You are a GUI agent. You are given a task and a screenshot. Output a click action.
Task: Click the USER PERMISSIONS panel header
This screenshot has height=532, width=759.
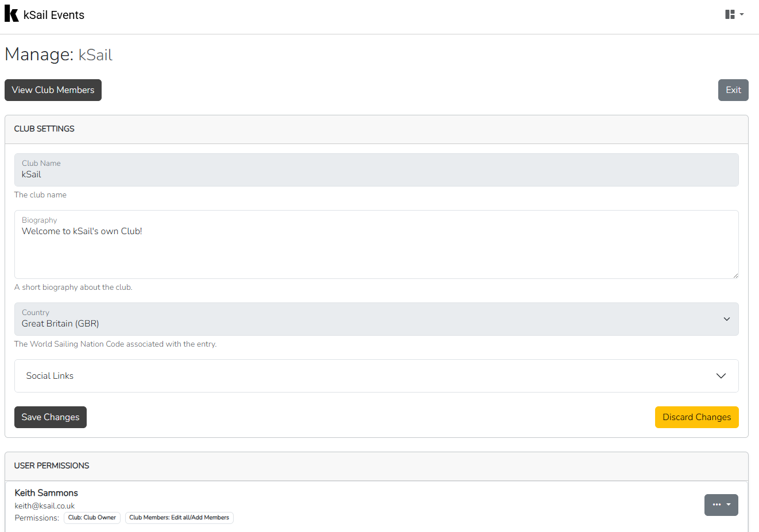pyautogui.click(x=52, y=466)
